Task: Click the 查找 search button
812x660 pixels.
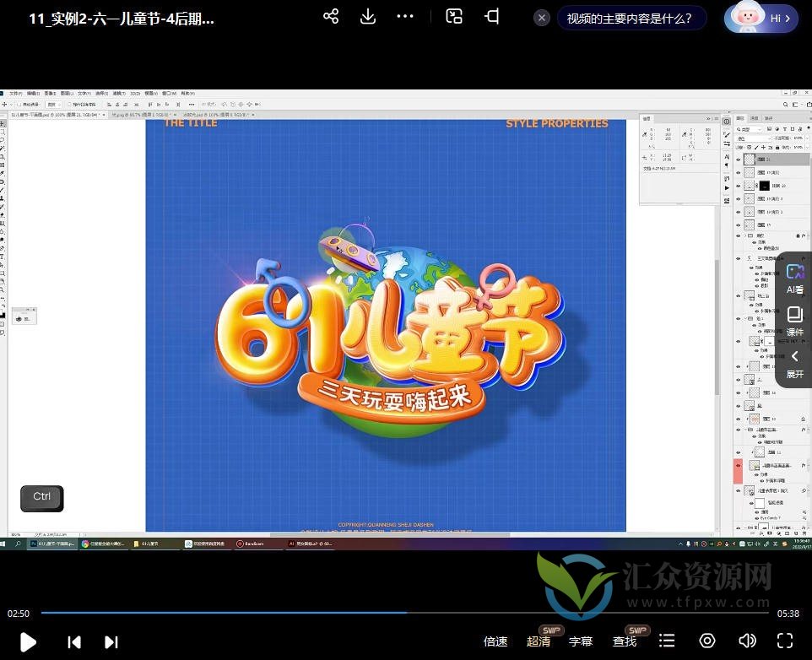Action: pos(625,641)
